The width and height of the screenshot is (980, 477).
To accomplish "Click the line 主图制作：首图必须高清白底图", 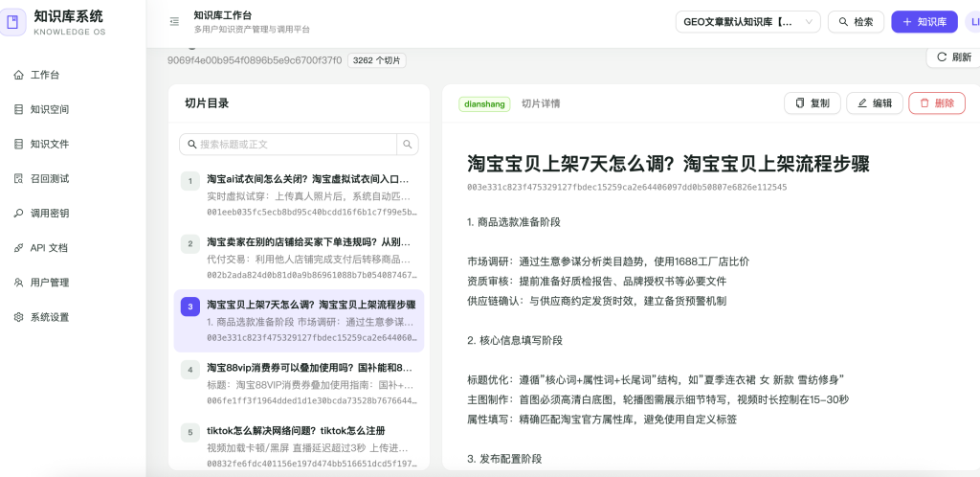I will click(x=658, y=399).
